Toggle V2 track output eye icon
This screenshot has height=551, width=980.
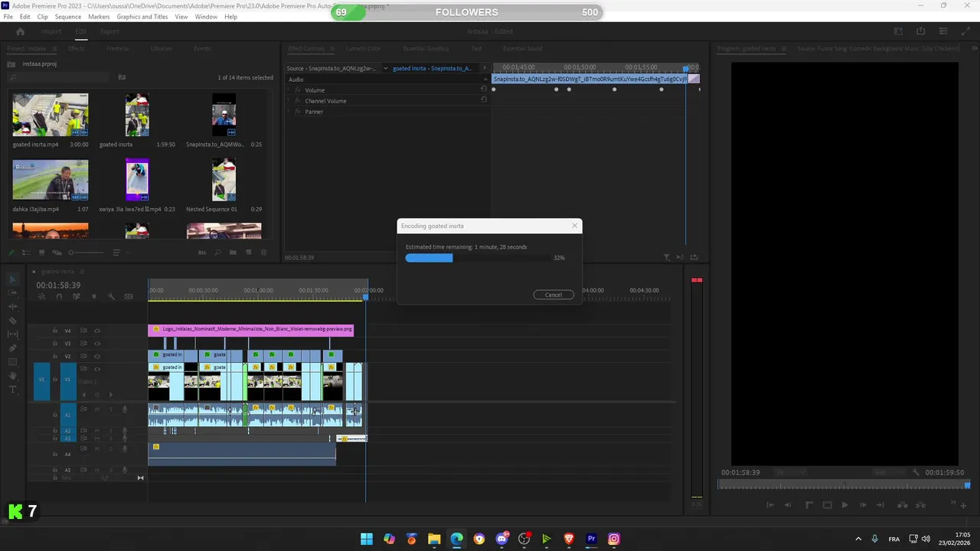click(97, 357)
